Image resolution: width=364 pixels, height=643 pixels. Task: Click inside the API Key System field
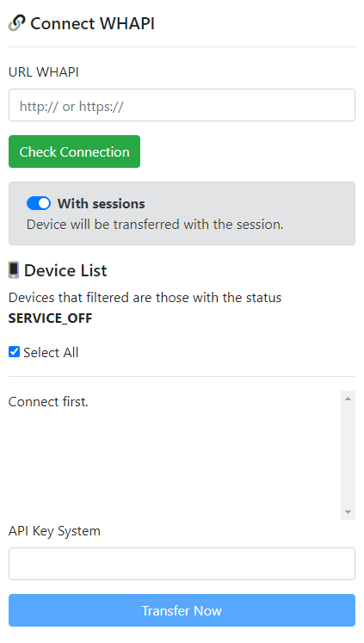(182, 564)
